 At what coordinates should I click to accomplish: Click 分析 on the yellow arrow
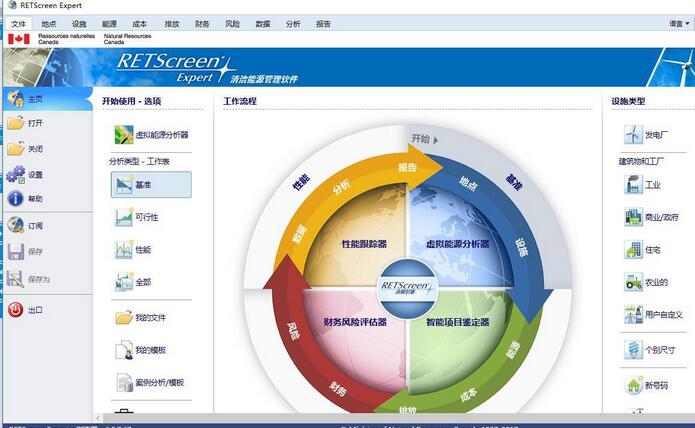coord(341,187)
